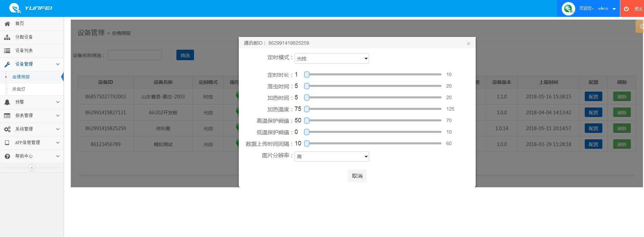The width and height of the screenshot is (644, 237).
Task: Open the 定时模式 dropdown
Action: (331, 58)
